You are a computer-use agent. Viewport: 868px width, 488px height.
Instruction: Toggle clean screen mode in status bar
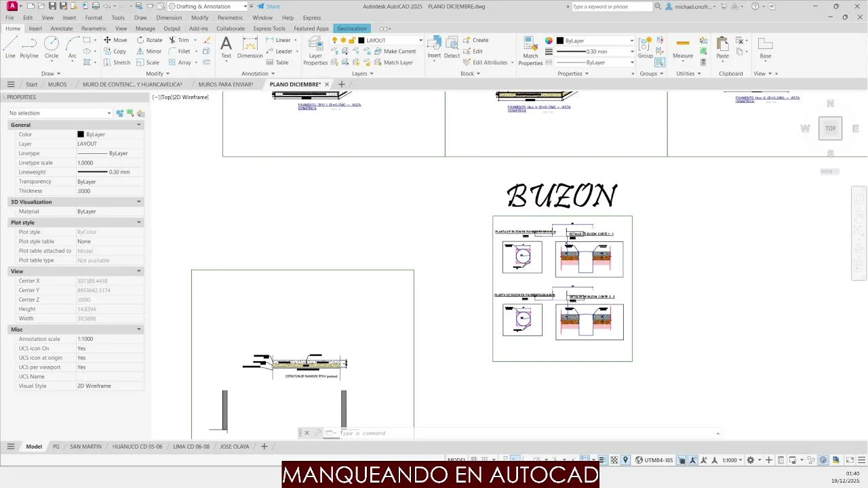coord(850,460)
